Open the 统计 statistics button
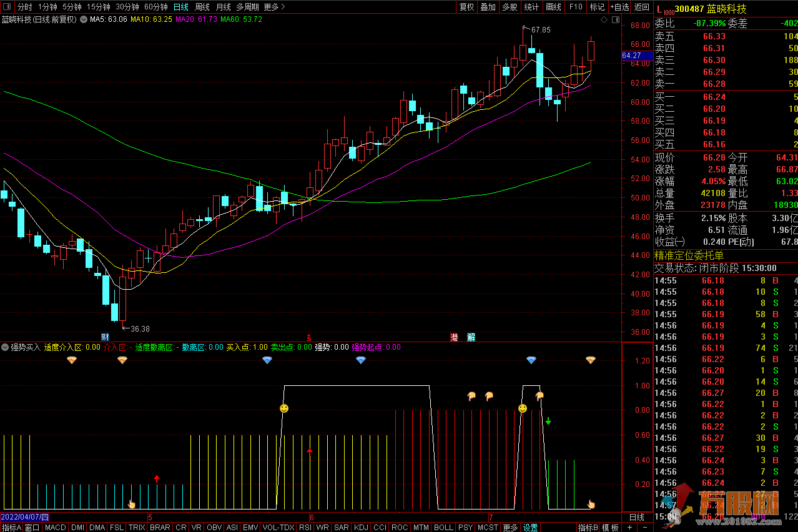This screenshot has width=798, height=532. tap(531, 7)
